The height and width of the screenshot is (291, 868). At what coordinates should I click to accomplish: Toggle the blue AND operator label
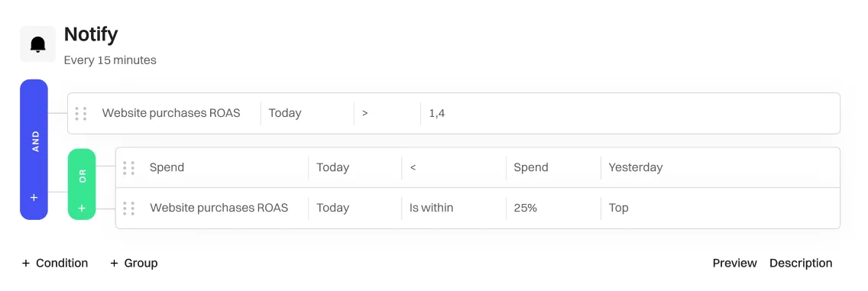35,141
